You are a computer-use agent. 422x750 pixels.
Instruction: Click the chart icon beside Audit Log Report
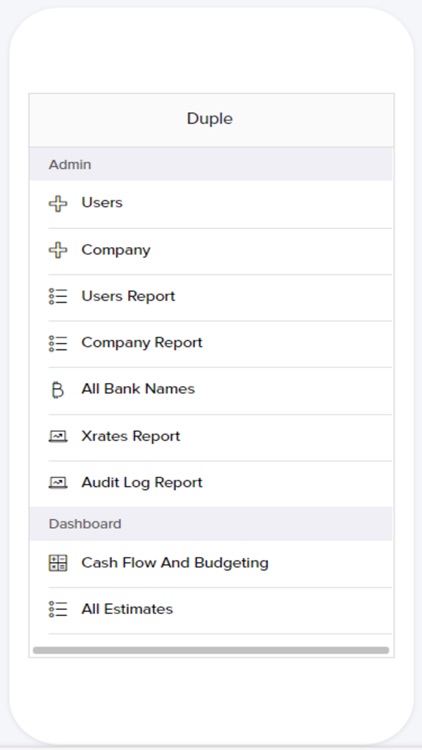click(58, 483)
